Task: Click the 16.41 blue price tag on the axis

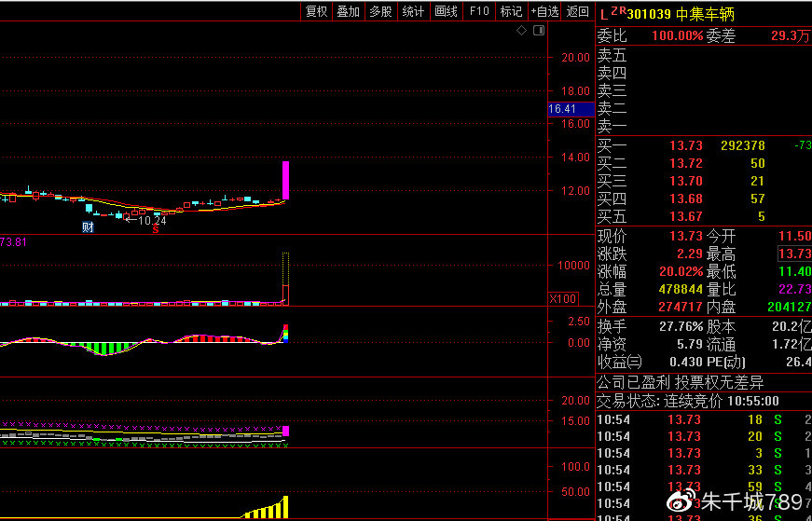Action: click(562, 109)
